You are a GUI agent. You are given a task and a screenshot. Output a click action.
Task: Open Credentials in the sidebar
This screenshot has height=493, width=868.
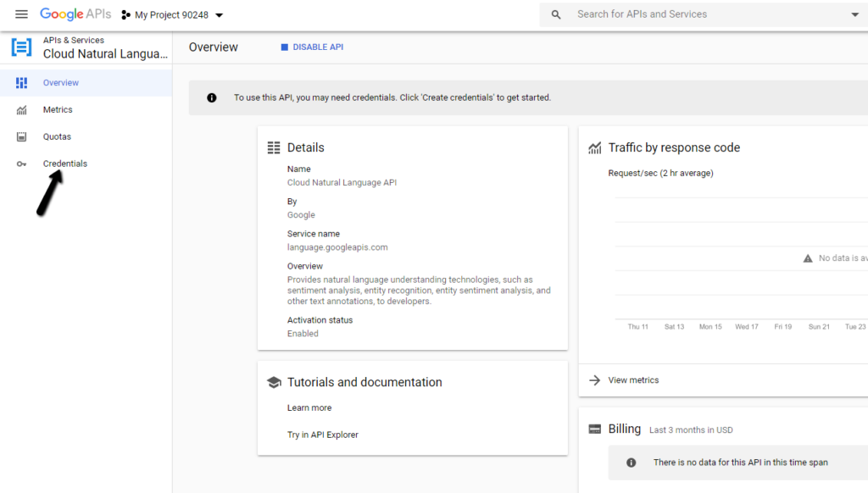86,163
